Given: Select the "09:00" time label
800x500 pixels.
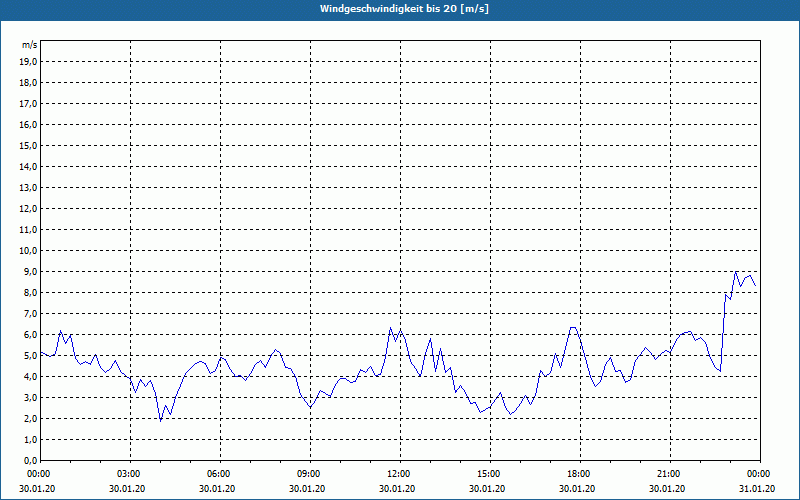Looking at the screenshot, I should click(x=310, y=474).
